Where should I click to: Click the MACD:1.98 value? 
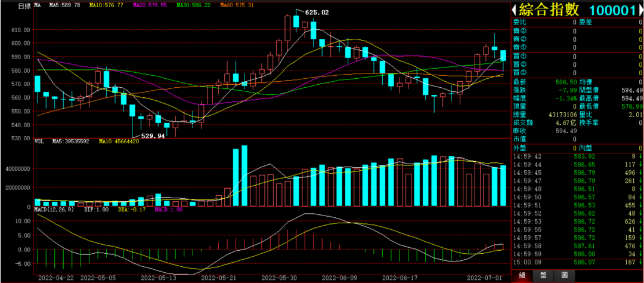click(x=168, y=210)
